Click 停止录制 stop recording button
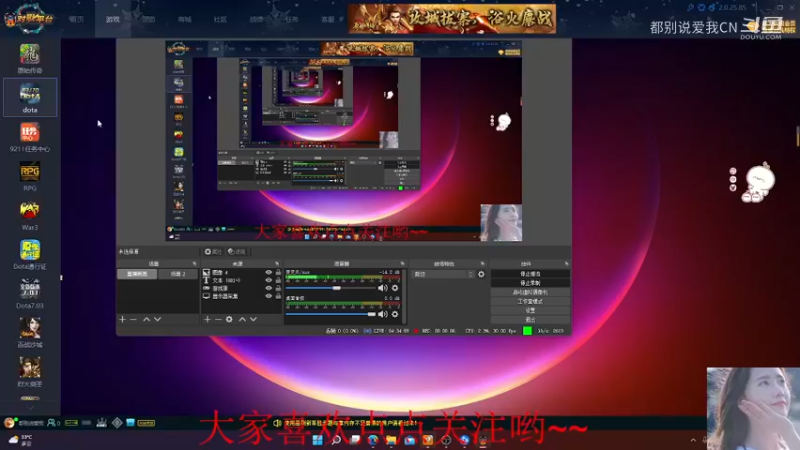 (530, 283)
